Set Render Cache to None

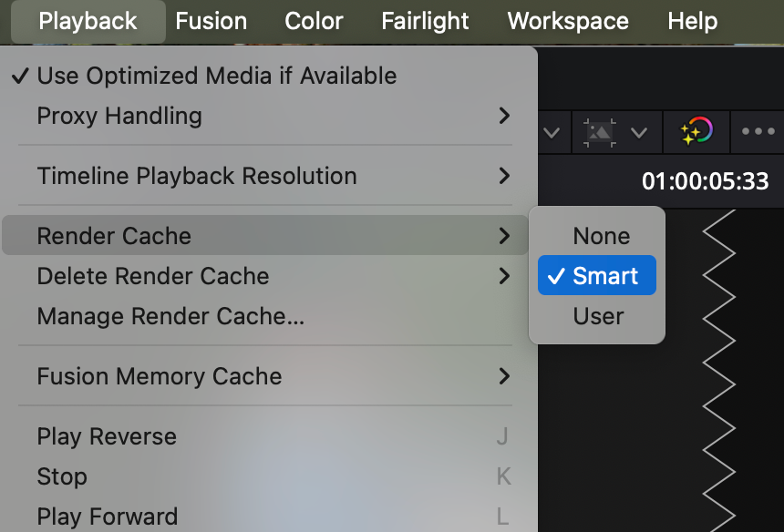[x=601, y=236]
